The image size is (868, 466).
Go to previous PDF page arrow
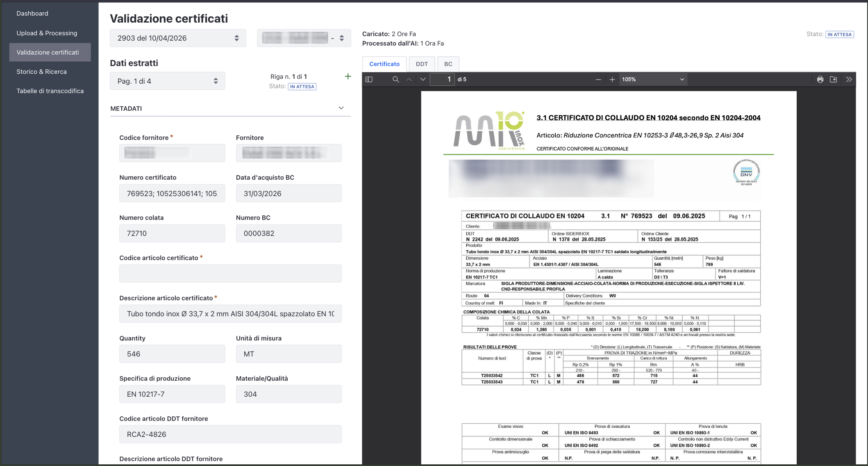pyautogui.click(x=409, y=80)
